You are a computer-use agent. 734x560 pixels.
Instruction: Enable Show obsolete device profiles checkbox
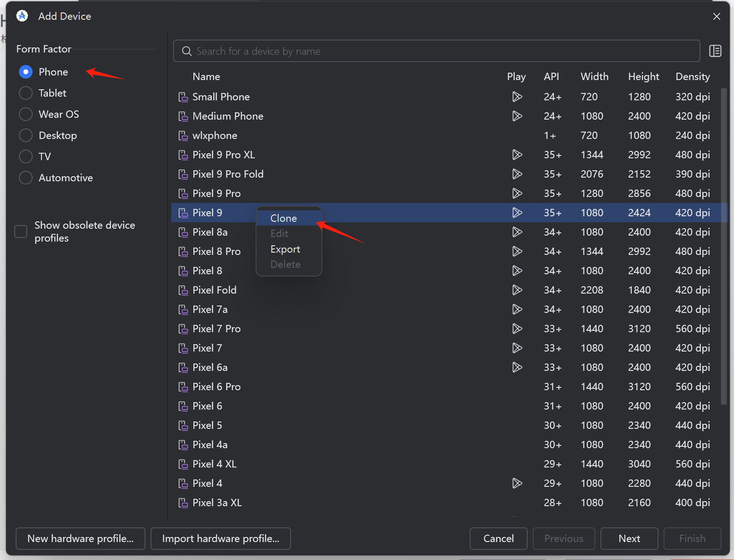tap(21, 231)
